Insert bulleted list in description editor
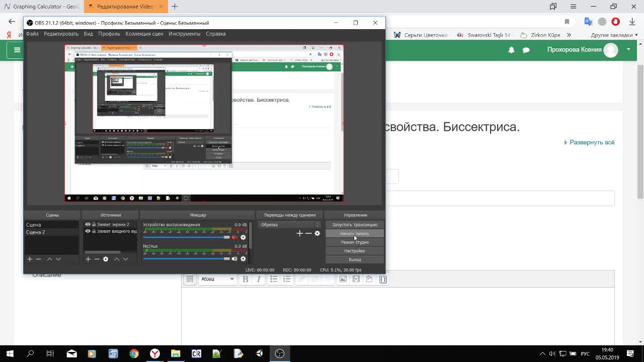Image resolution: width=644 pixels, height=362 pixels. coord(274,279)
